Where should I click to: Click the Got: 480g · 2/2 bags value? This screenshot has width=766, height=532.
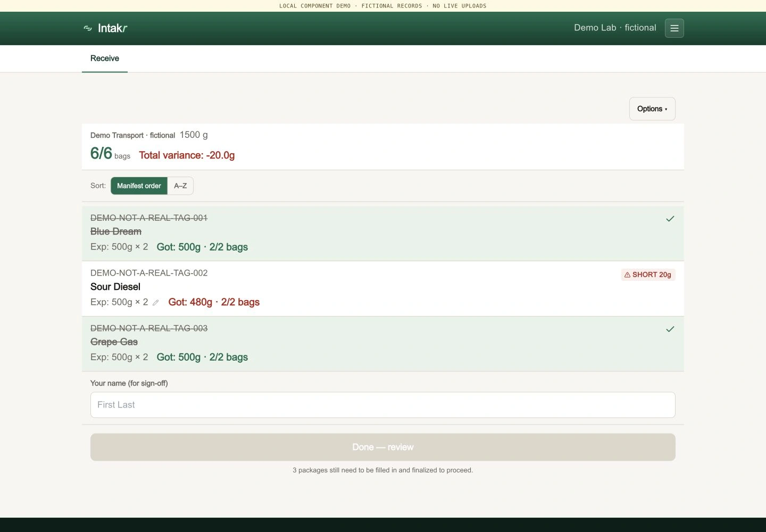coord(214,302)
